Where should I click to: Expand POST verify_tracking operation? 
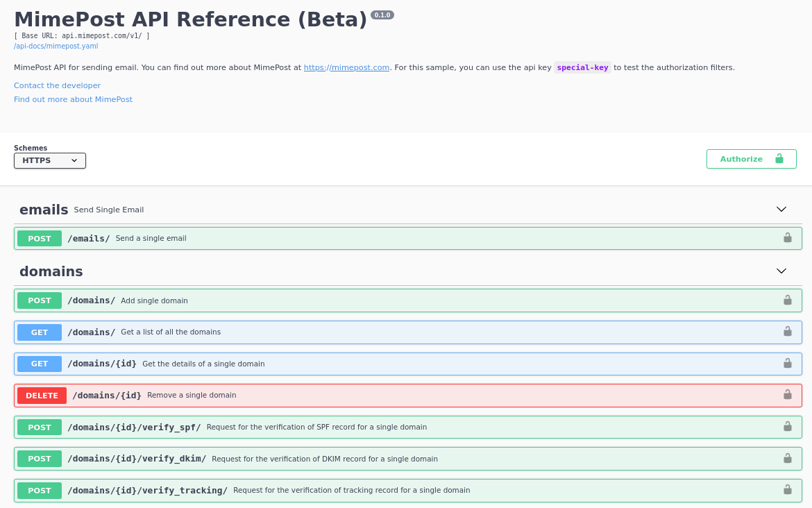point(407,491)
